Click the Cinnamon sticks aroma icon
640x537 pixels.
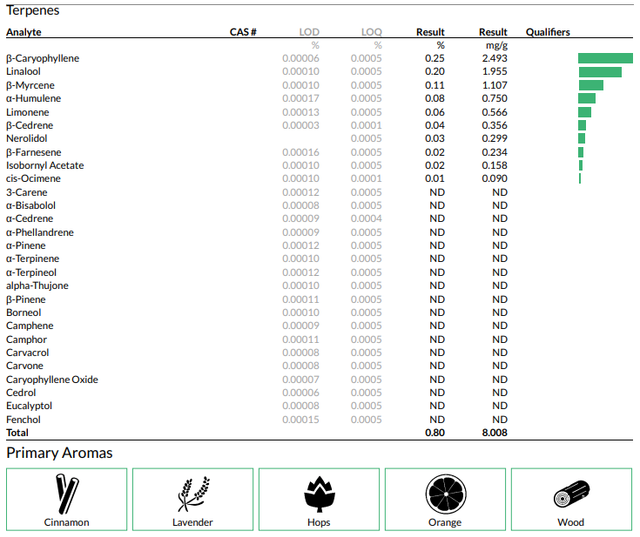point(67,494)
